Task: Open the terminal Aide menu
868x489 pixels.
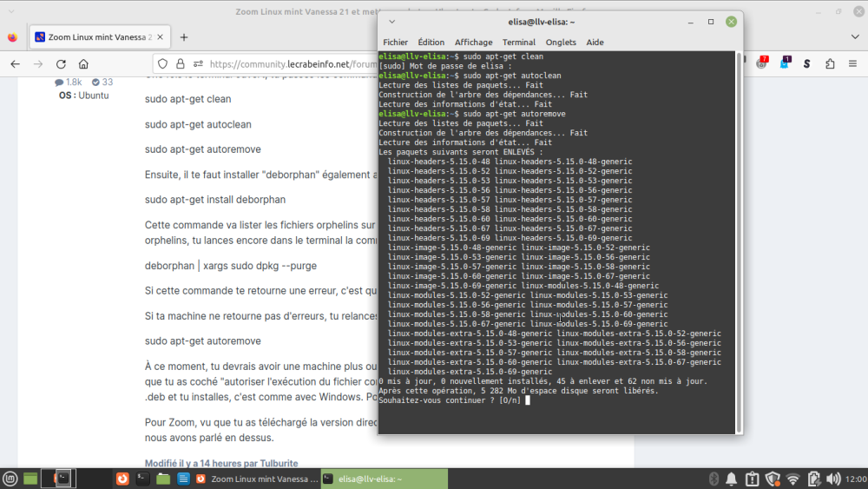Action: (x=595, y=42)
